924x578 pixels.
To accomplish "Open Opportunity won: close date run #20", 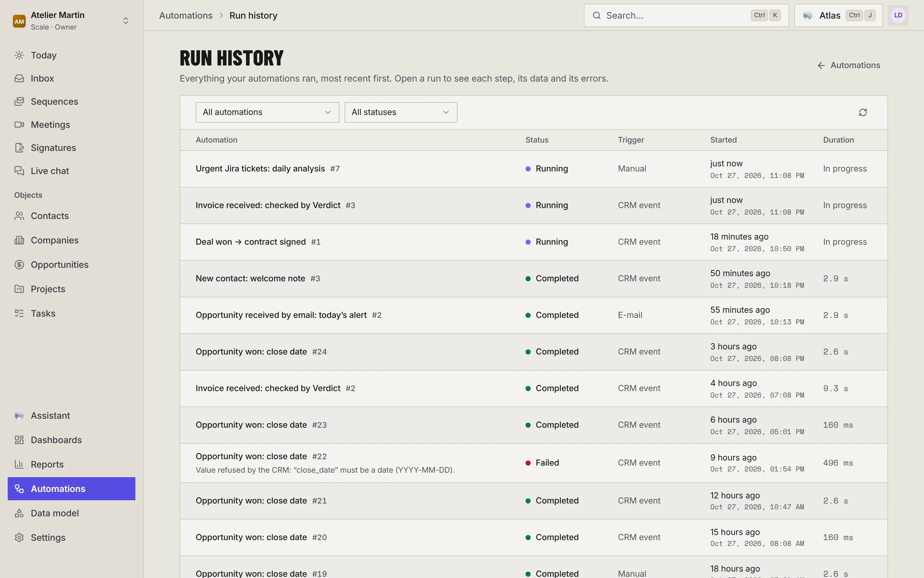I will (534, 538).
